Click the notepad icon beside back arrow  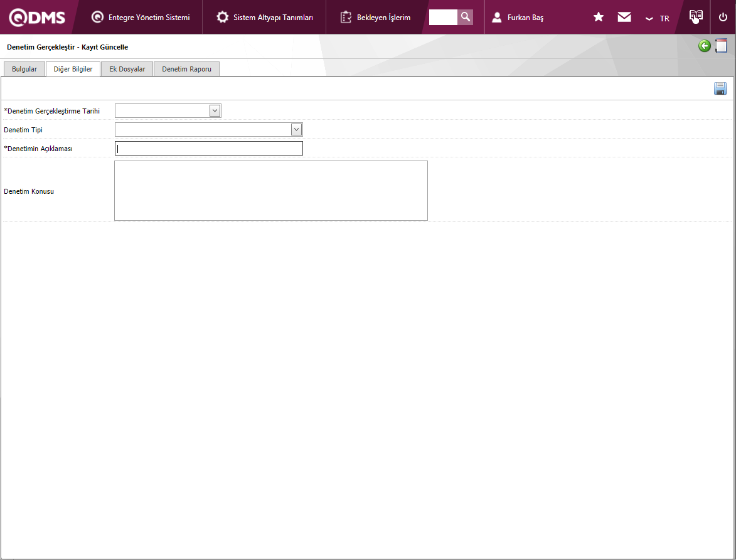pyautogui.click(x=721, y=46)
